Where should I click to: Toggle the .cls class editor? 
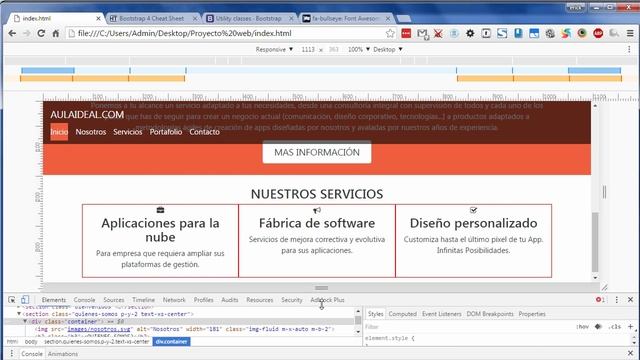[614, 327]
